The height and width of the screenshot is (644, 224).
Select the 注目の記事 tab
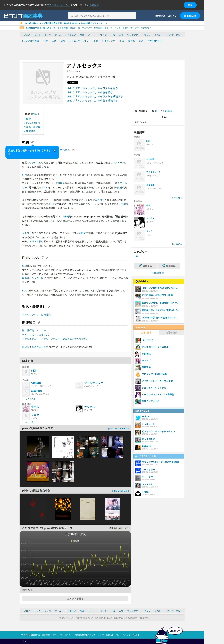click(x=146, y=333)
